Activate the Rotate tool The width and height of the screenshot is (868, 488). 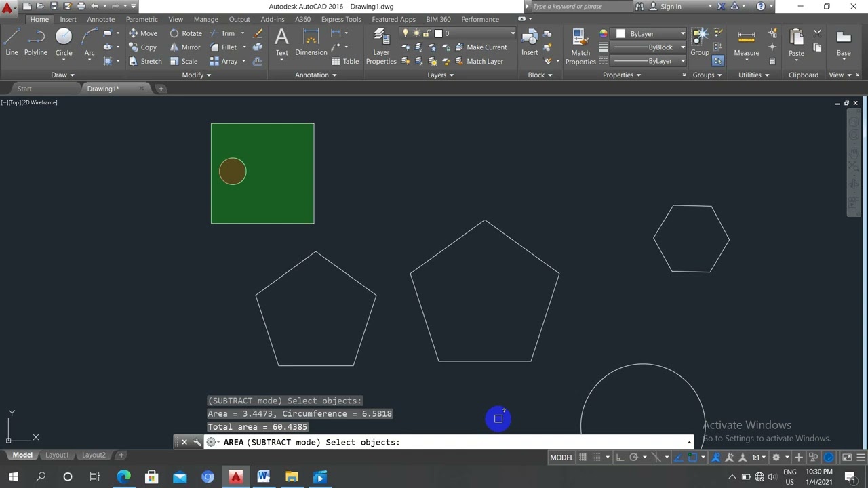[186, 33]
